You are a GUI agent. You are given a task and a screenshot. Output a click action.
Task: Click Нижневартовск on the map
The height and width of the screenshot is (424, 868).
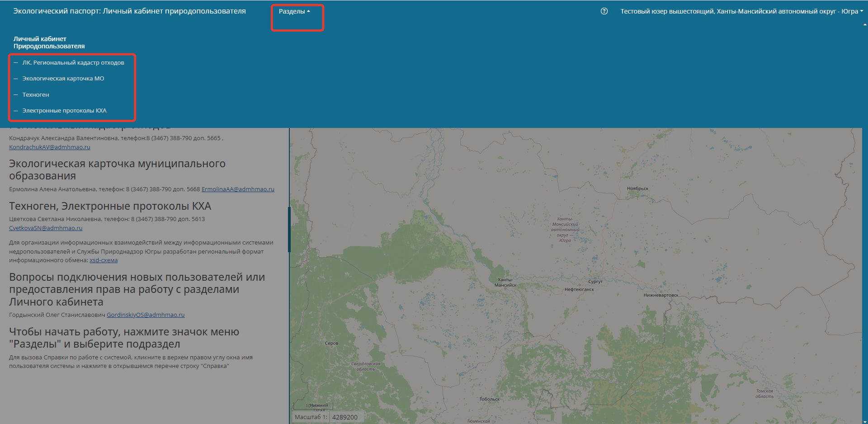tap(660, 295)
